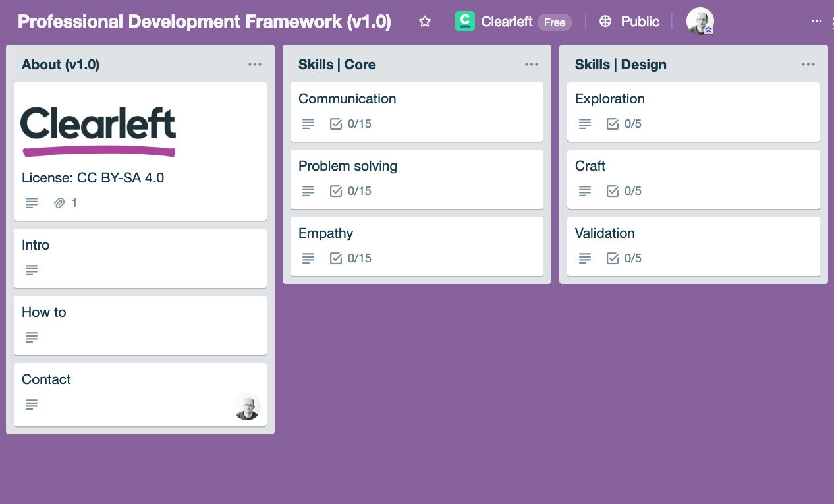This screenshot has width=834, height=504.
Task: Click attachment count 1 on License card
Action: click(74, 203)
